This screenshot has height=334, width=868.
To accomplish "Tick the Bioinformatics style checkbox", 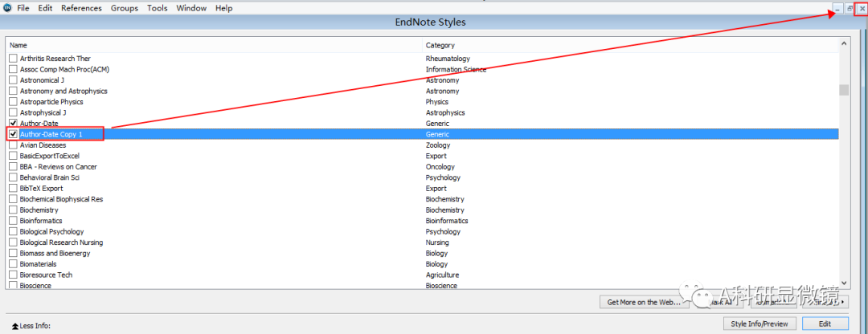I will coord(14,221).
